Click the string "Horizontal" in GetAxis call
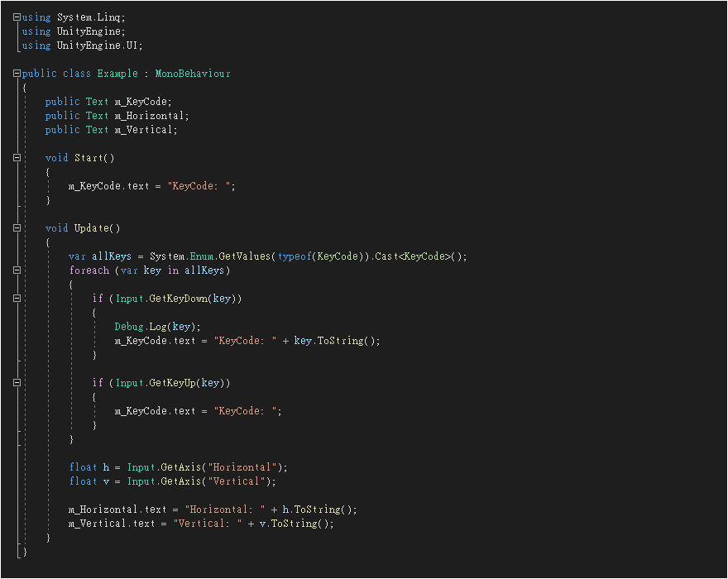This screenshot has height=579, width=728. (x=242, y=467)
